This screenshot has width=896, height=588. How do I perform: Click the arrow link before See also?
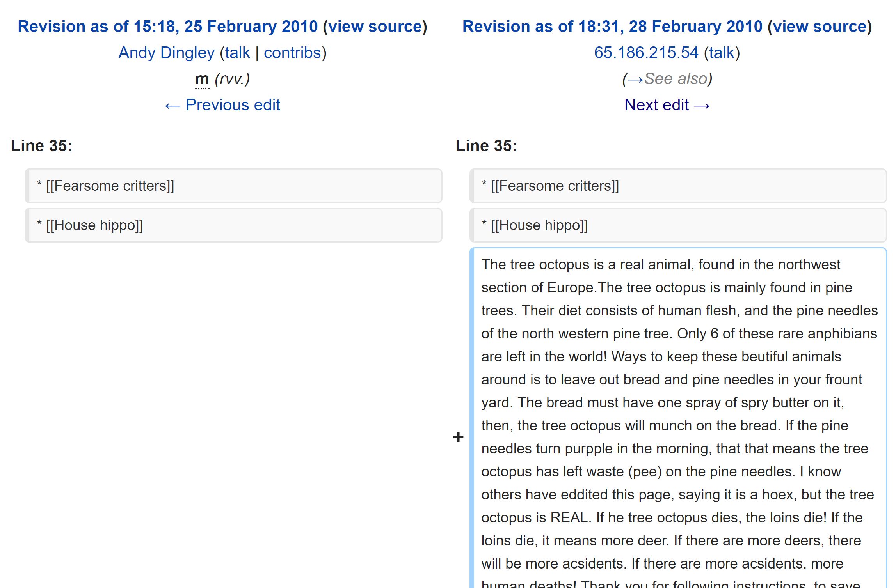[x=635, y=79]
